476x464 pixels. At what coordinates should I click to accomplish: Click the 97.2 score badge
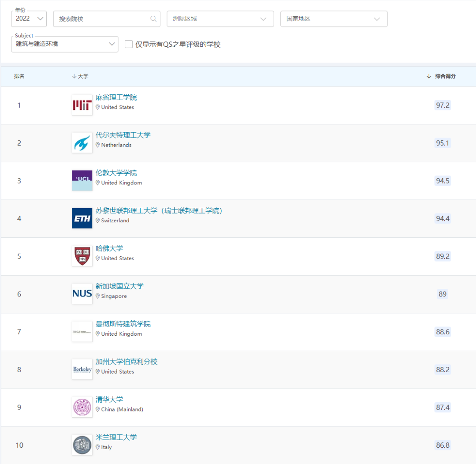[443, 105]
